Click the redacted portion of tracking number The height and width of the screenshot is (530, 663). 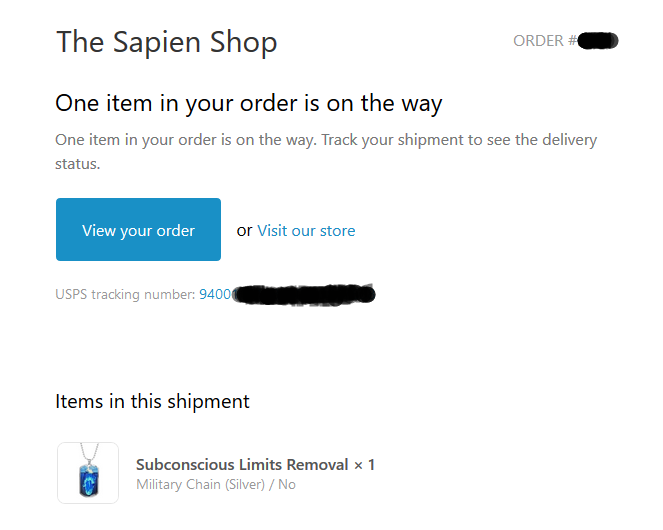[304, 294]
